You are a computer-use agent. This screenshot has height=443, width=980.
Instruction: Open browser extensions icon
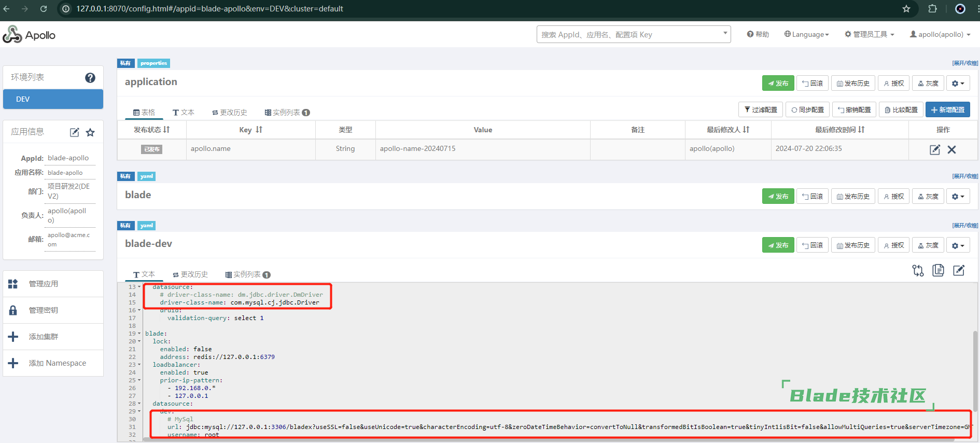pyautogui.click(x=932, y=9)
